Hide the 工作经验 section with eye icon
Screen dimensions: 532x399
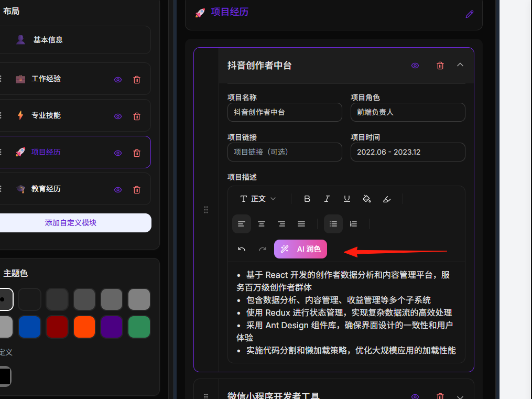(118, 80)
